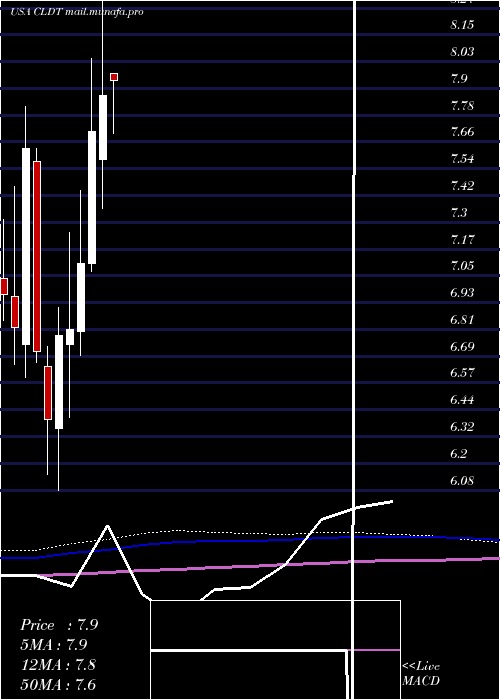Select the 6.69 price axis label
Image resolution: width=500 pixels, height=700 pixels.
click(x=462, y=346)
